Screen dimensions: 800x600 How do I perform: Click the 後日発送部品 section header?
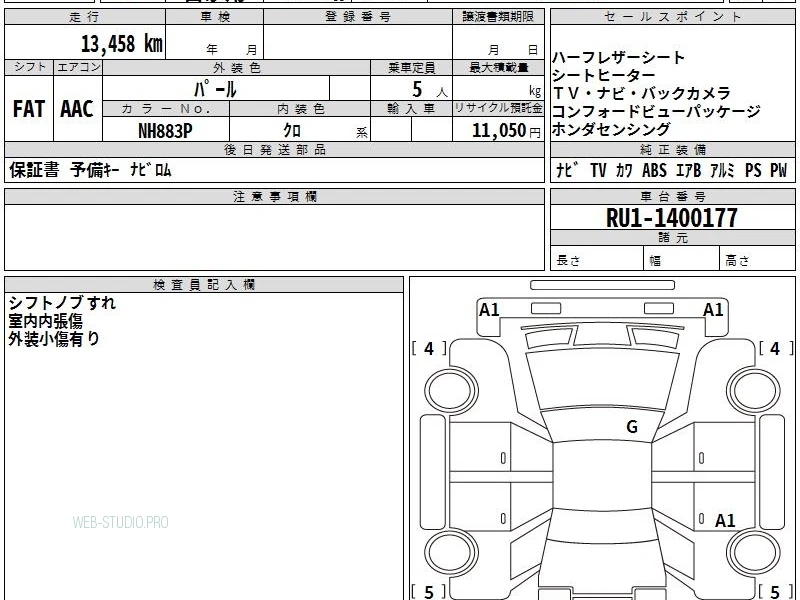pos(274,149)
